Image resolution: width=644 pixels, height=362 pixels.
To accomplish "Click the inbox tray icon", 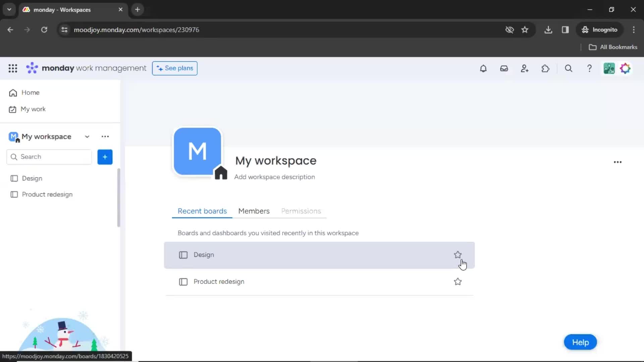I will [504, 68].
